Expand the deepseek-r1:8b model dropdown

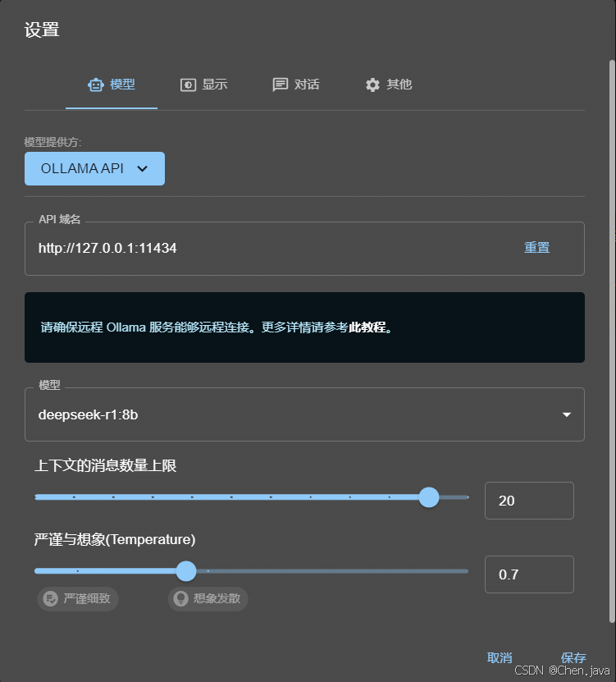[x=304, y=414]
